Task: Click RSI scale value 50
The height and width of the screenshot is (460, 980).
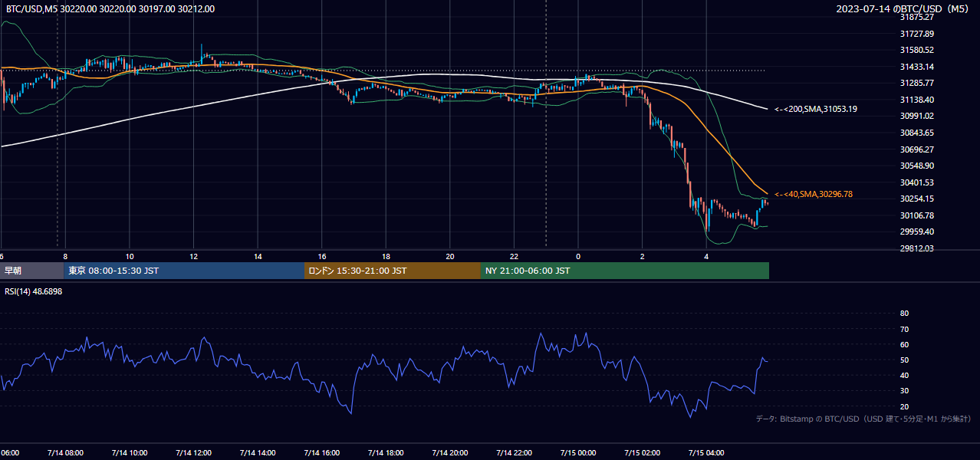Action: pyautogui.click(x=904, y=360)
